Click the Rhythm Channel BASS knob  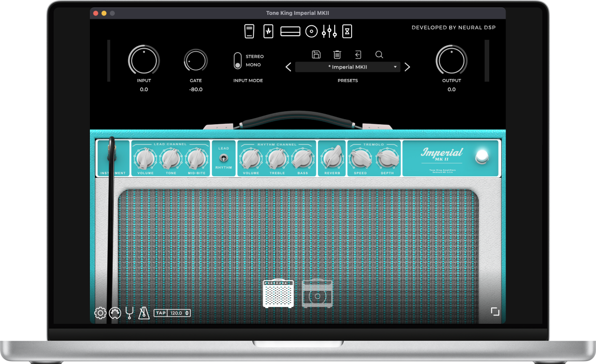(x=303, y=158)
